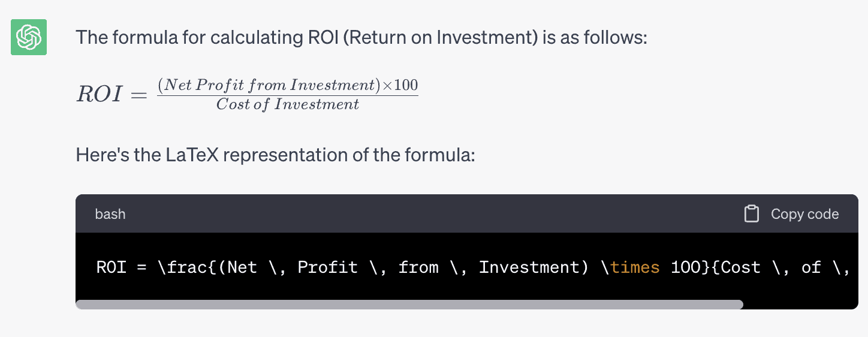Click the horizontal scrollbar thumb under code

coord(409,305)
